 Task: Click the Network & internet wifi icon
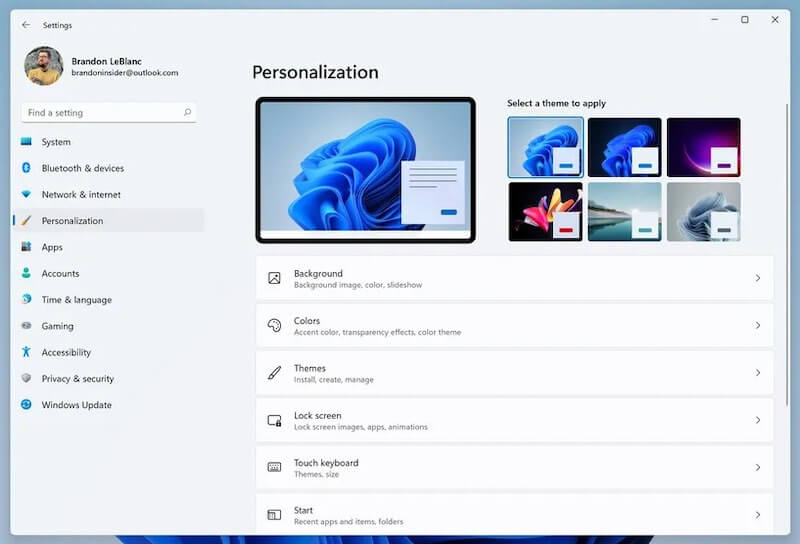(x=26, y=195)
